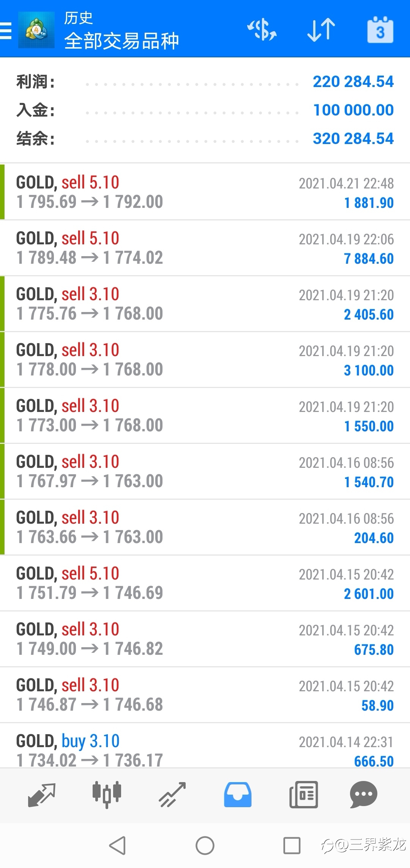The width and height of the screenshot is (410, 868).
Task: Tap the Android home circle button
Action: pos(205,846)
